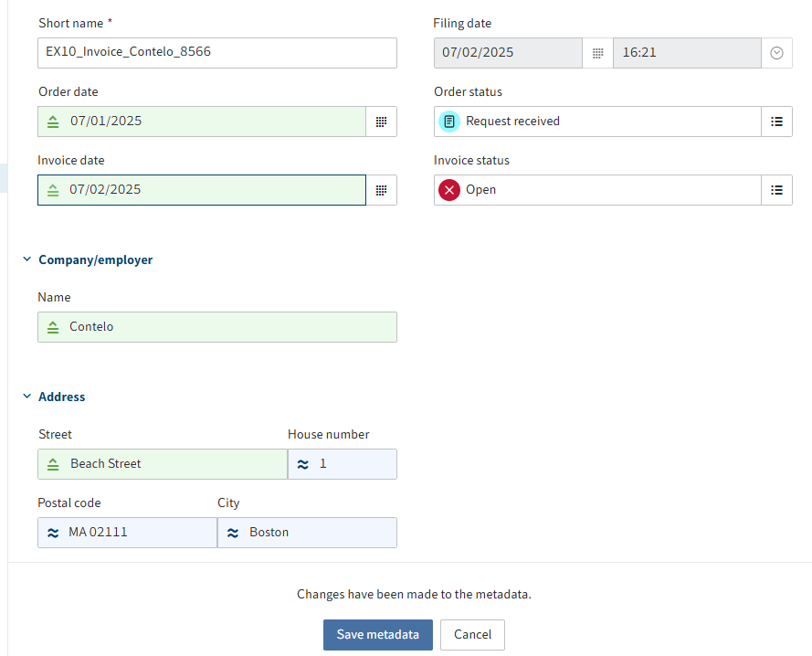
Task: Edit the House number field
Action: [x=343, y=464]
